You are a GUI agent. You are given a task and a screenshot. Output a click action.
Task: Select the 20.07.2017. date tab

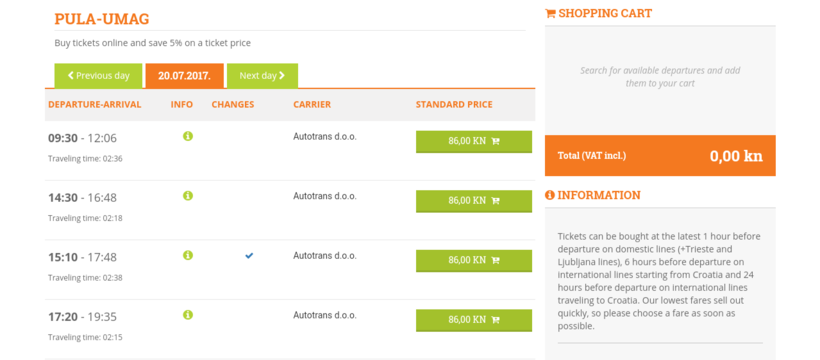(x=185, y=76)
